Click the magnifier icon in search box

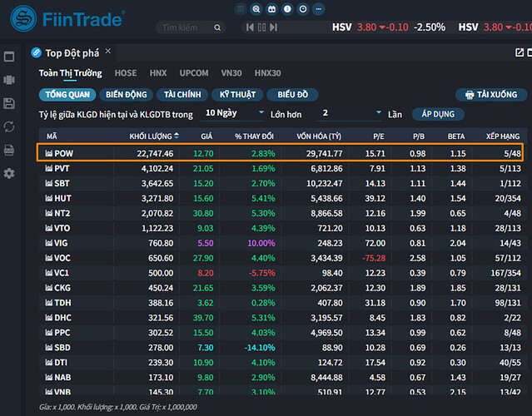(218, 27)
